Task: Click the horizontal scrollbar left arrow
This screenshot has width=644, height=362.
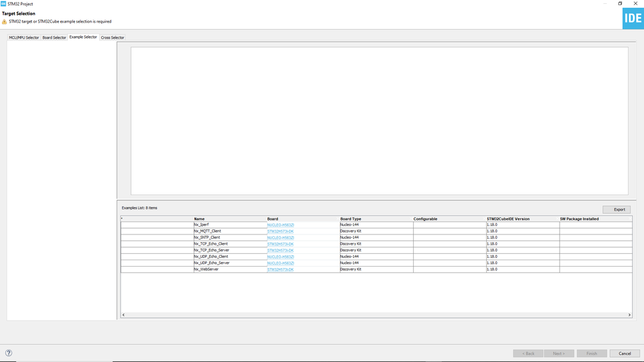Action: click(123, 315)
